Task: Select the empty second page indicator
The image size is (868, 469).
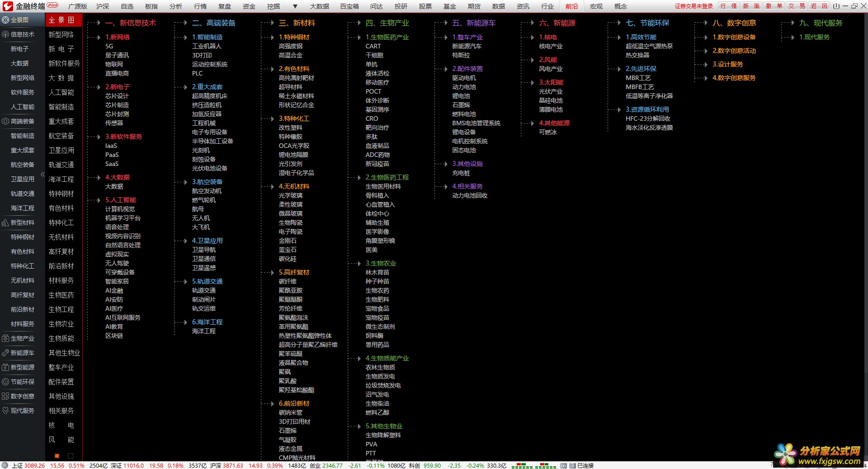Action: pos(71,456)
